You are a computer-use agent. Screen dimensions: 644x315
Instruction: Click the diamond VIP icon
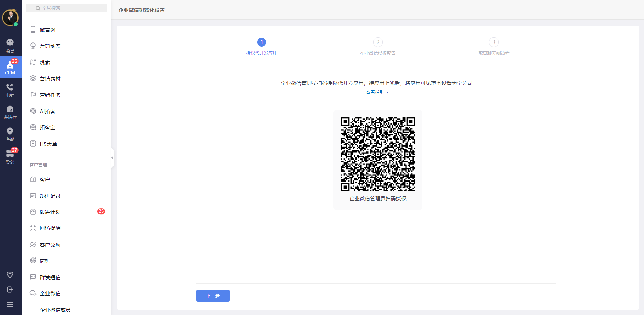click(10, 275)
